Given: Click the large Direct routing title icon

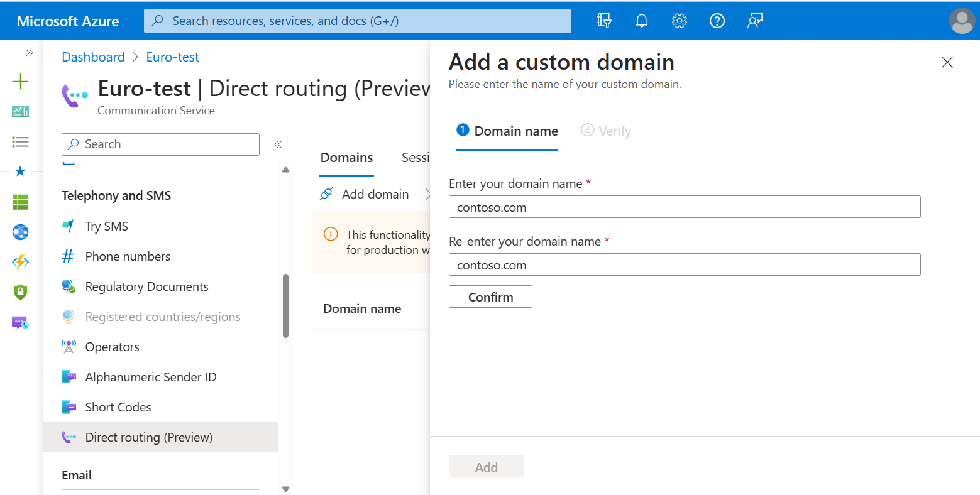Looking at the screenshot, I should tap(75, 95).
